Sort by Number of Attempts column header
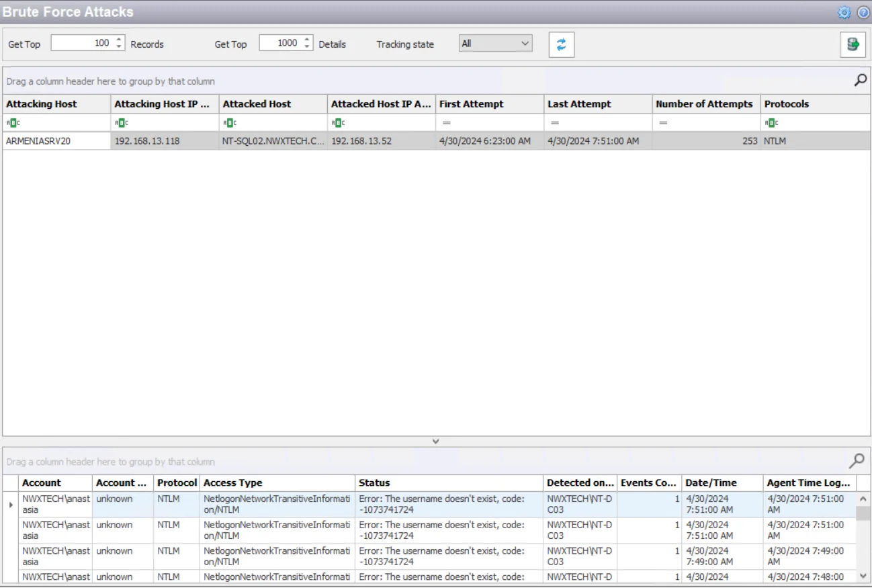 (706, 104)
